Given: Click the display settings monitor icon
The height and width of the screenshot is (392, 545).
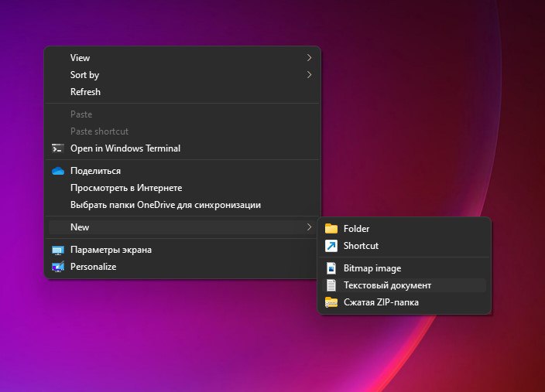Looking at the screenshot, I should click(x=58, y=250).
